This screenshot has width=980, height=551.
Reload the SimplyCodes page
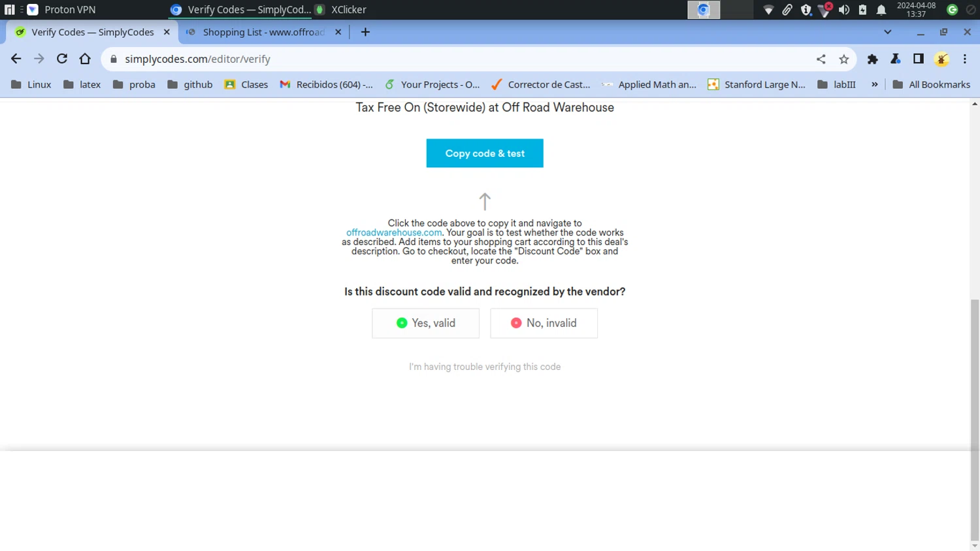click(62, 59)
